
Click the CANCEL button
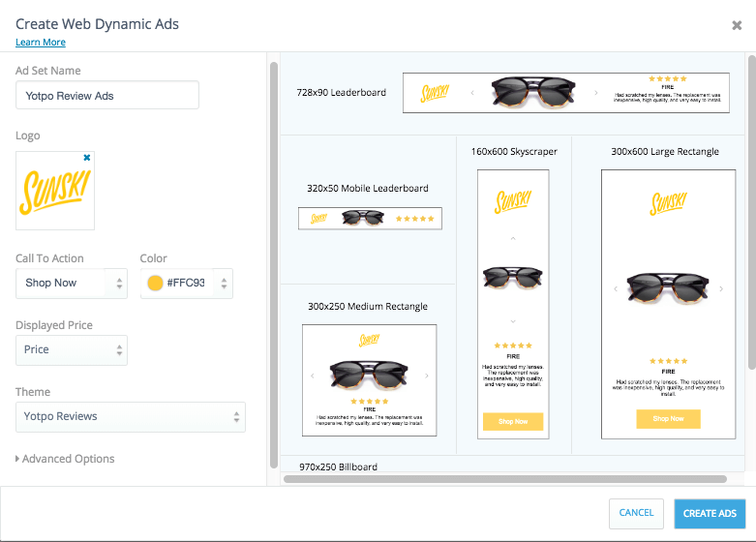tap(636, 513)
